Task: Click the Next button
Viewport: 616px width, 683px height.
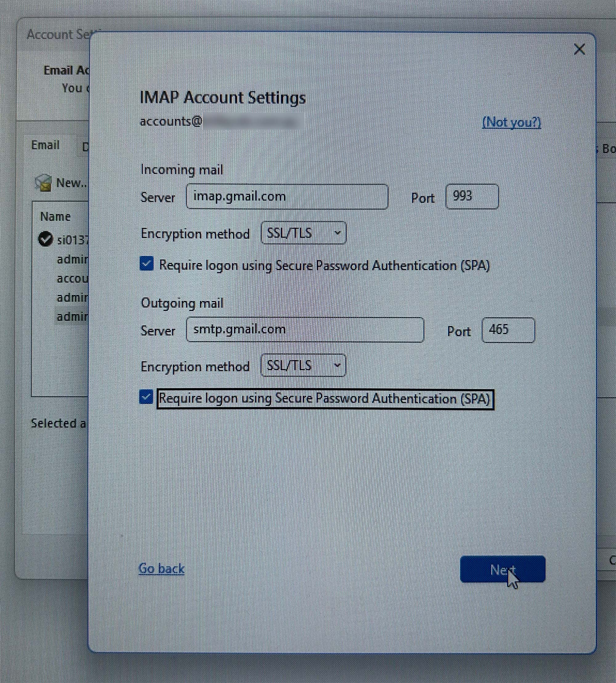Action: click(x=502, y=569)
